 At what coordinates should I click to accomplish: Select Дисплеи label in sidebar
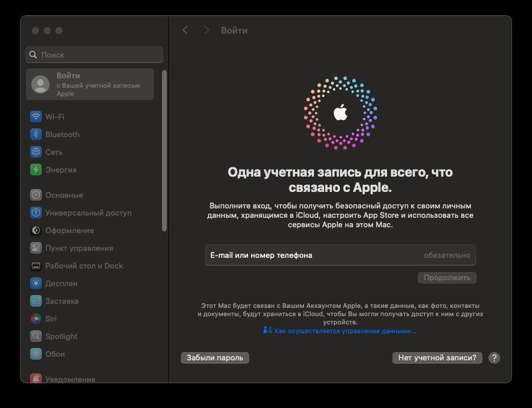pyautogui.click(x=61, y=284)
